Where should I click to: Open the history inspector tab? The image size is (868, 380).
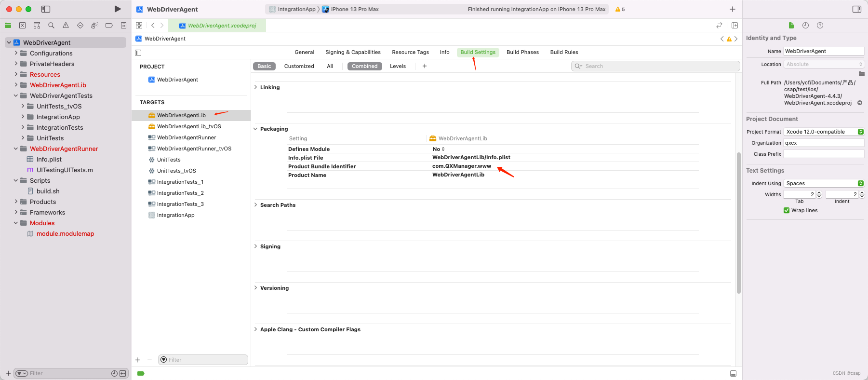805,25
